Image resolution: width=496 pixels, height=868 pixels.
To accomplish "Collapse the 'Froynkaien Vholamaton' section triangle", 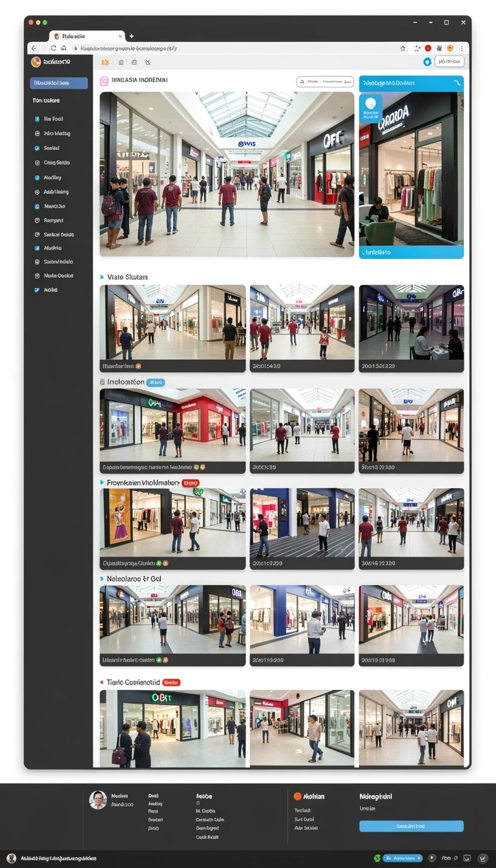I will click(102, 482).
